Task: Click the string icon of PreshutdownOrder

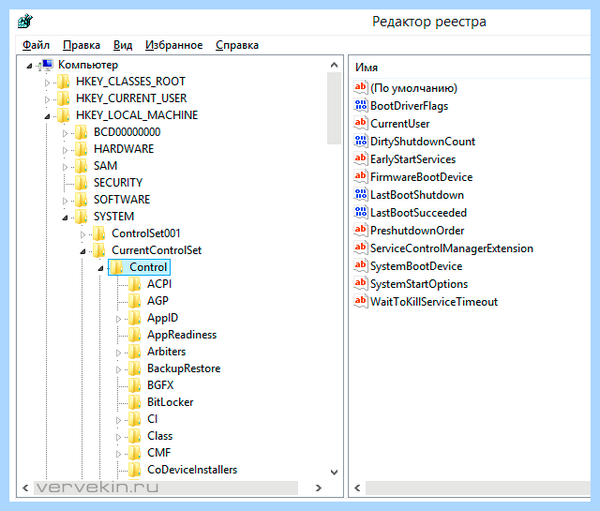Action: [360, 230]
